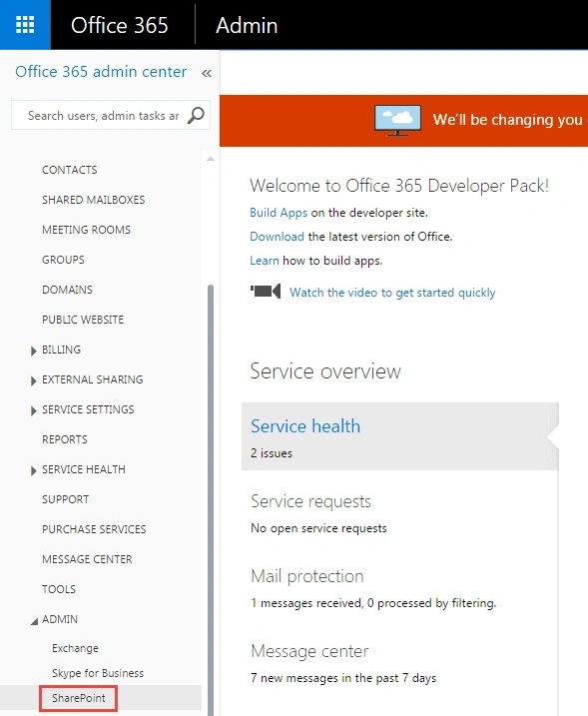Open SharePoint admin center
Image resolution: width=588 pixels, height=716 pixels.
pos(79,698)
